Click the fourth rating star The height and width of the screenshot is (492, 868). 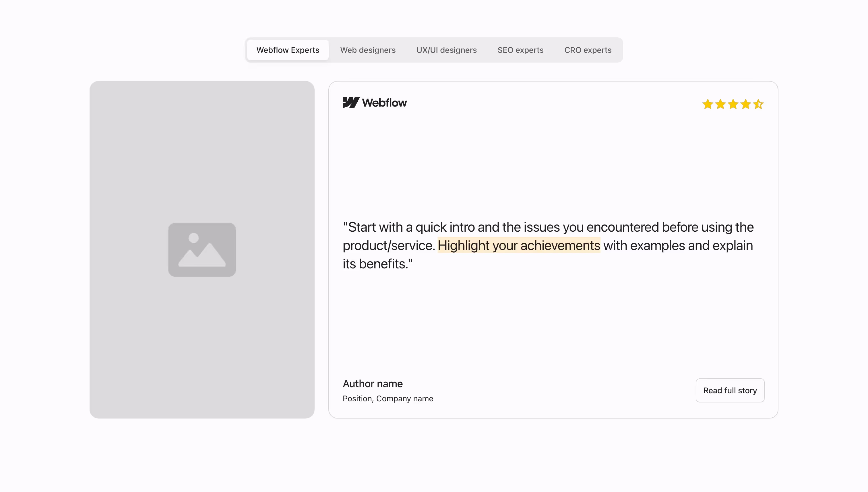(x=745, y=104)
